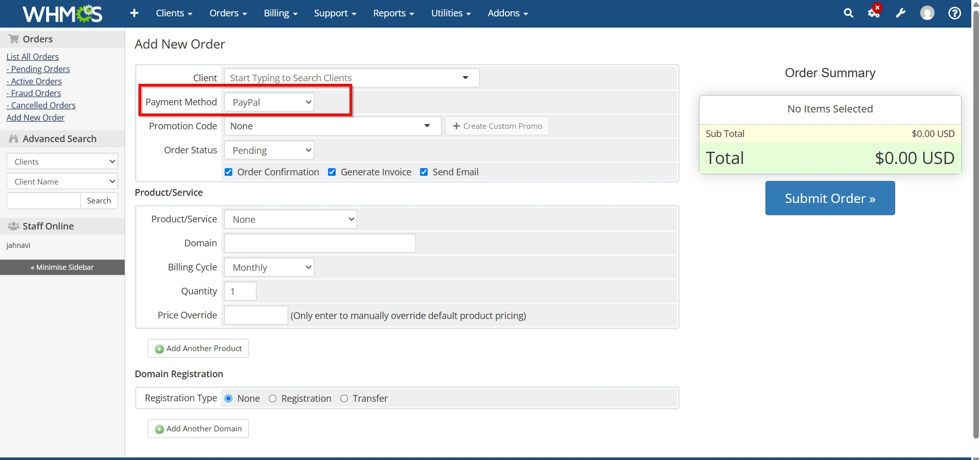Image resolution: width=980 pixels, height=460 pixels.
Task: Open the Pending Orders link
Action: click(x=38, y=69)
